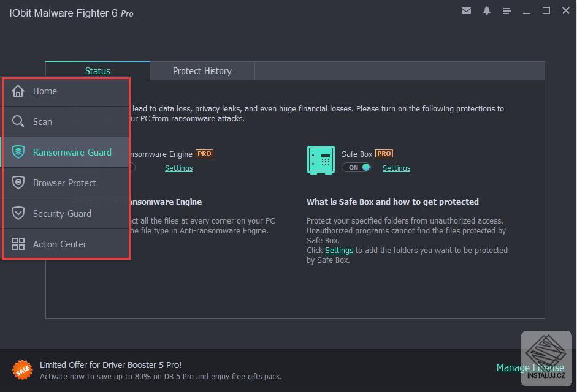Image resolution: width=577 pixels, height=392 pixels.
Task: Click 'Activate now to save up to 80%' text
Action: tap(161, 376)
